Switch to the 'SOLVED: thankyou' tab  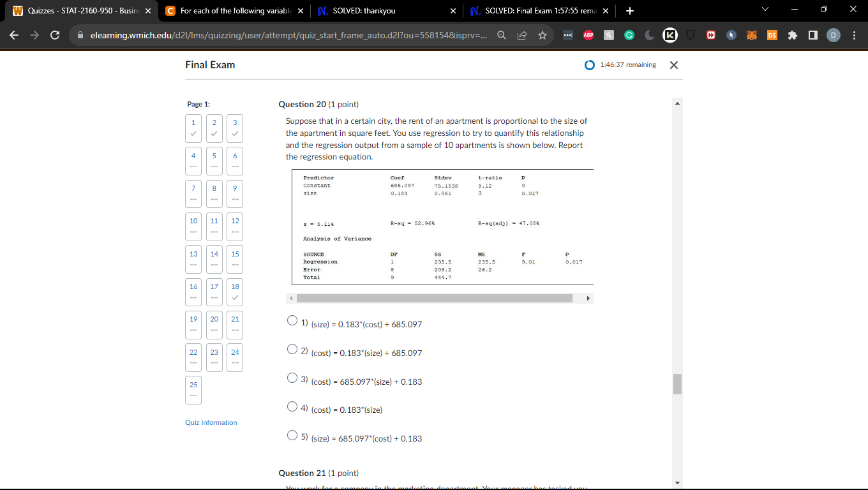[383, 11]
